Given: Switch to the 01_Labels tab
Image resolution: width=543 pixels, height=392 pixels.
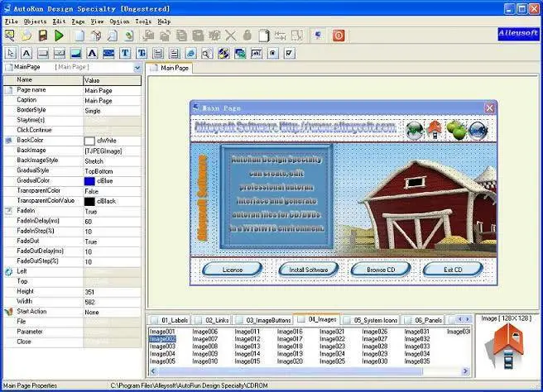Looking at the screenshot, I should point(170,320).
